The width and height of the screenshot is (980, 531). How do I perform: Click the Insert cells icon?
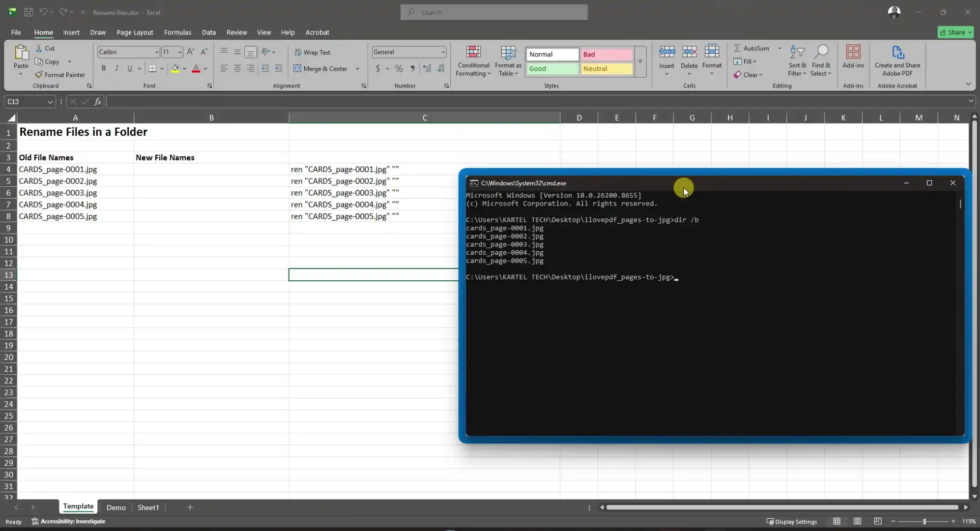pyautogui.click(x=667, y=52)
